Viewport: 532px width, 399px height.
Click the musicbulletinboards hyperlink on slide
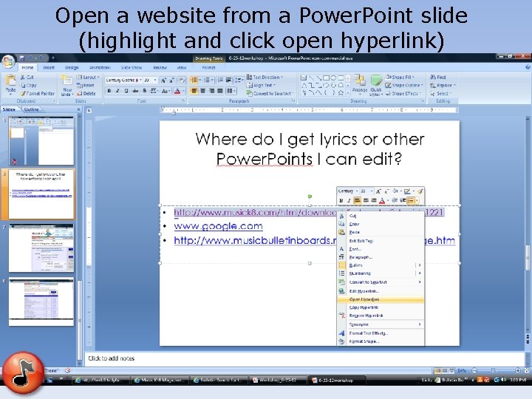pyautogui.click(x=255, y=241)
